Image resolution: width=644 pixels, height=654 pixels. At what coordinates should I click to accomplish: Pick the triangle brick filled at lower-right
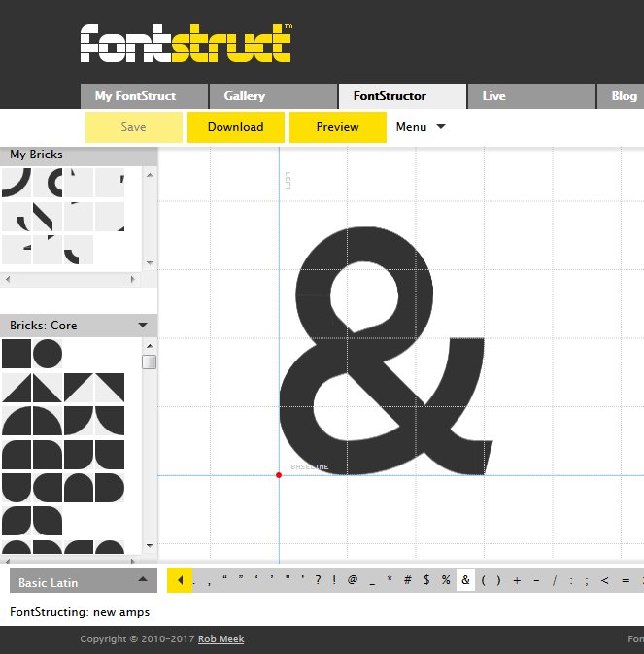click(17, 388)
